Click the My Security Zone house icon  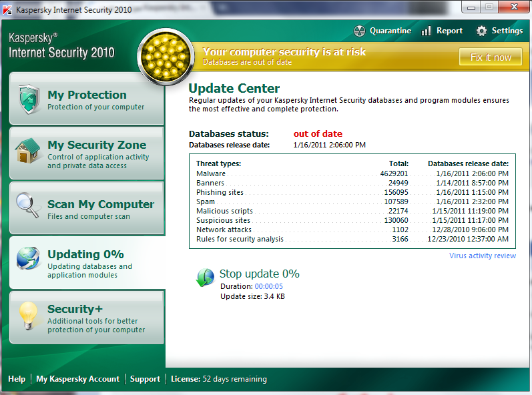click(x=28, y=151)
